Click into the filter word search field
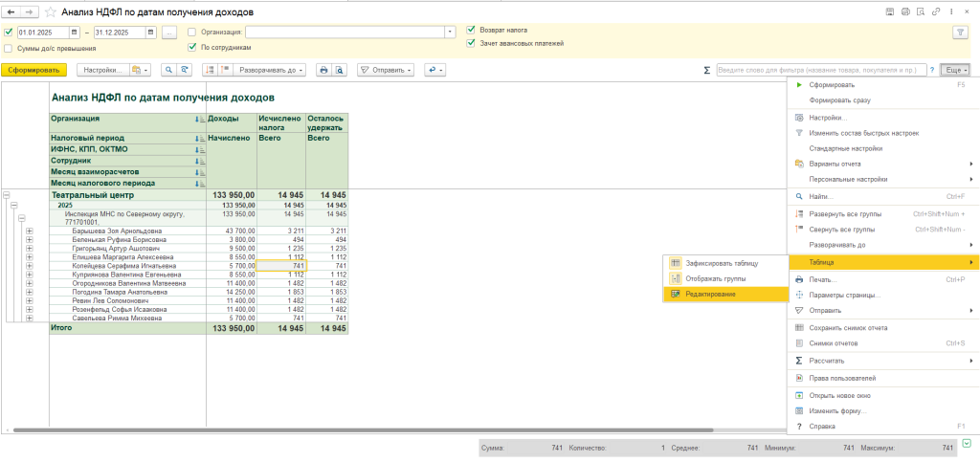The width and height of the screenshot is (980, 462). pos(820,70)
